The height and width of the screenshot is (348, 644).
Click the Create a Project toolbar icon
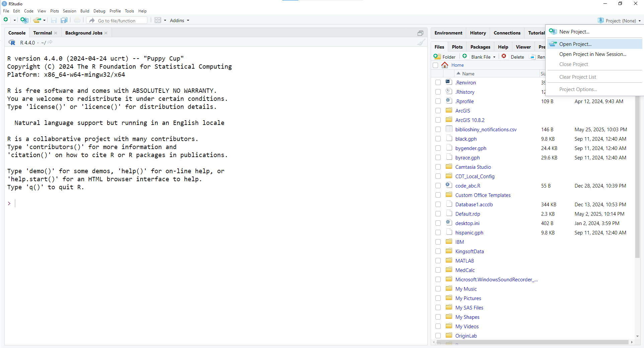pos(24,20)
